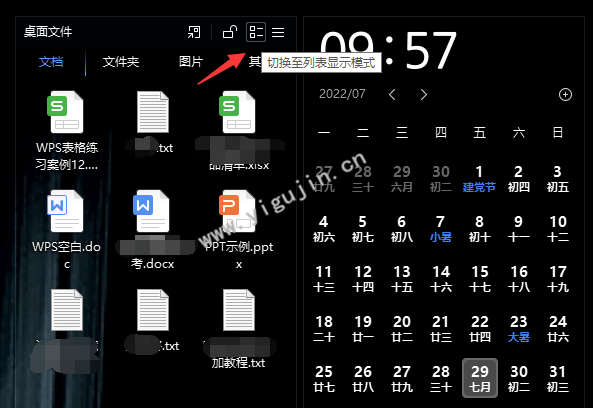This screenshot has width=593, height=408.
Task: Click the expand desktop files panel icon
Action: coord(194,32)
